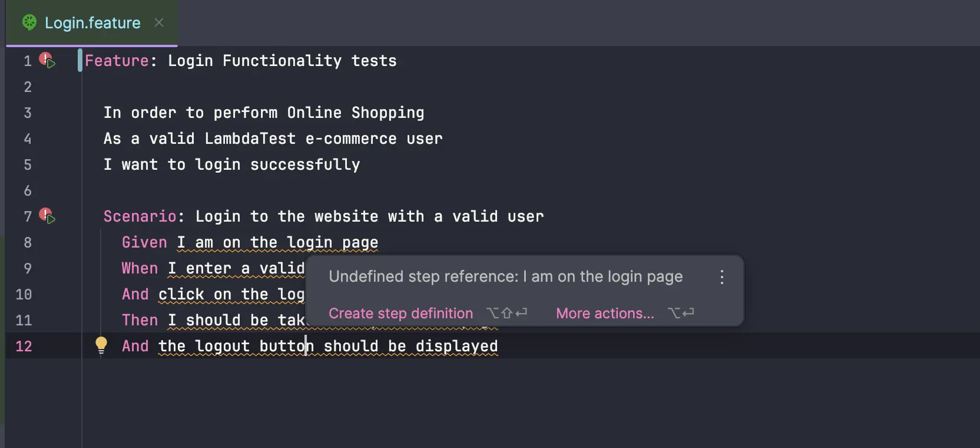Open More actions in the warning popup

pyautogui.click(x=604, y=314)
